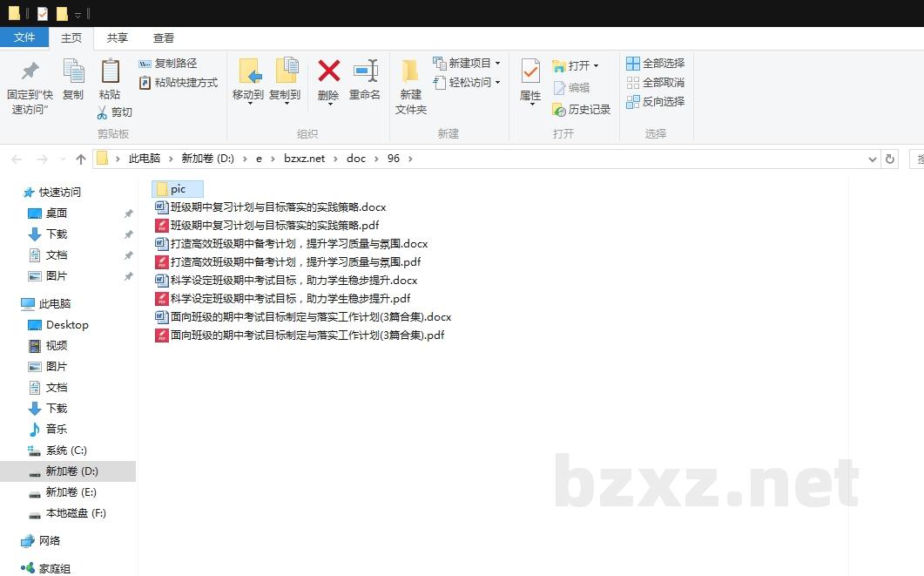Switch to the Share (共享) ribbon tab
The height and width of the screenshot is (576, 924).
point(118,38)
